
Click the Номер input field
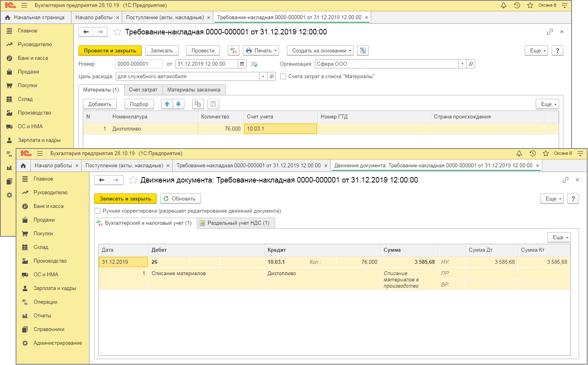click(x=139, y=64)
